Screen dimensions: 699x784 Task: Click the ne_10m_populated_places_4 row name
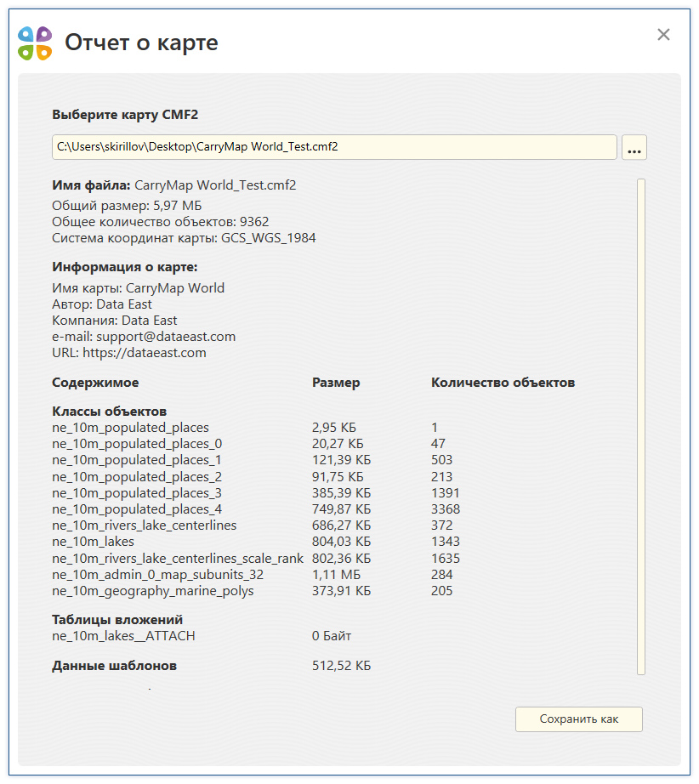(137, 509)
